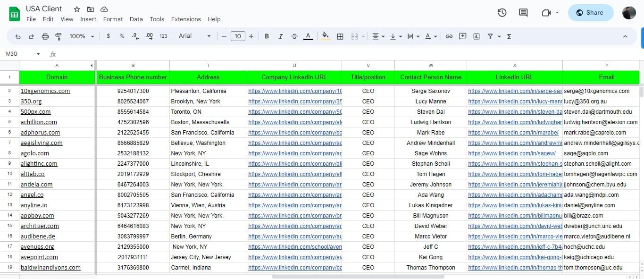Open the text color picker

308,36
